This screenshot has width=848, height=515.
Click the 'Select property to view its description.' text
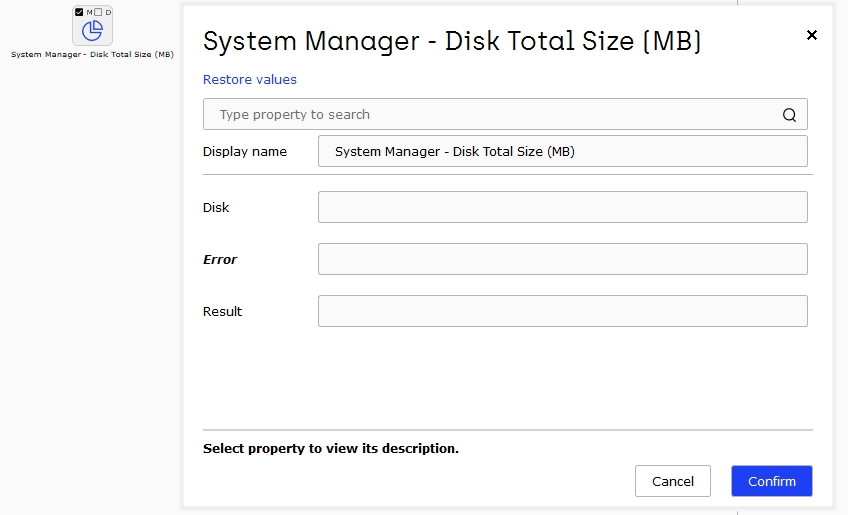330,448
